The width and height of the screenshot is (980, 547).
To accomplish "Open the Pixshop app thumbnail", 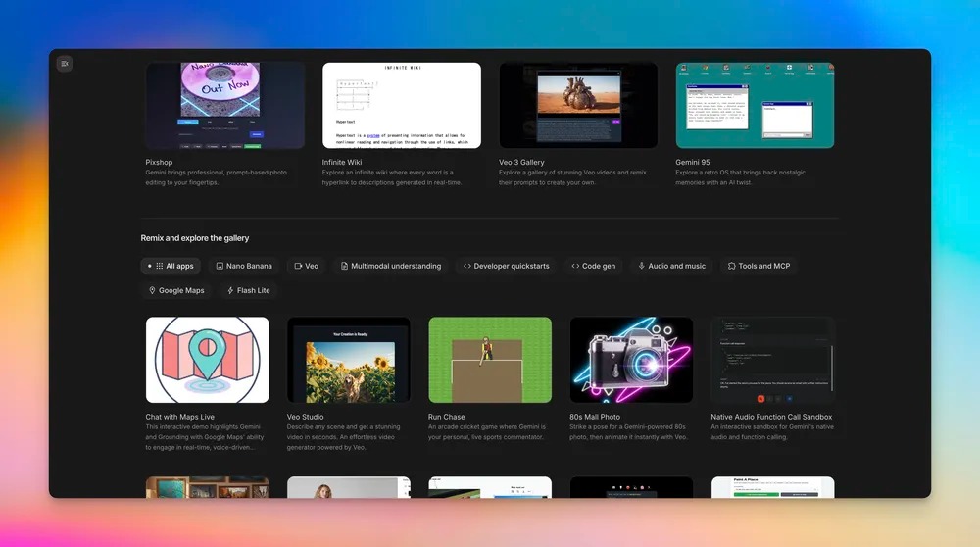I will point(224,105).
